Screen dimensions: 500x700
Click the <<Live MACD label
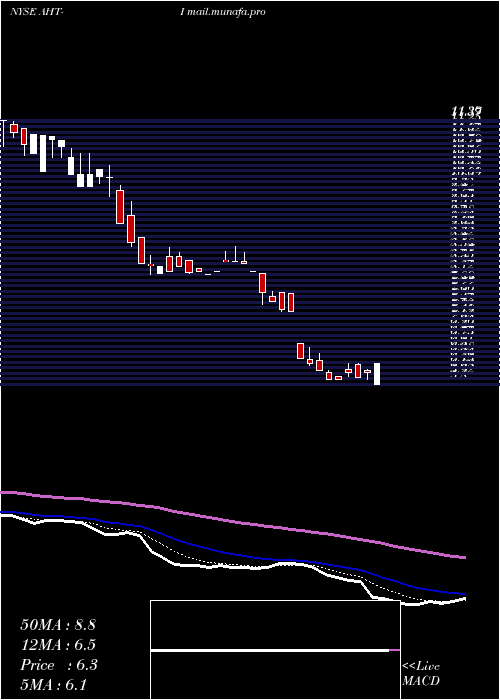(x=421, y=673)
